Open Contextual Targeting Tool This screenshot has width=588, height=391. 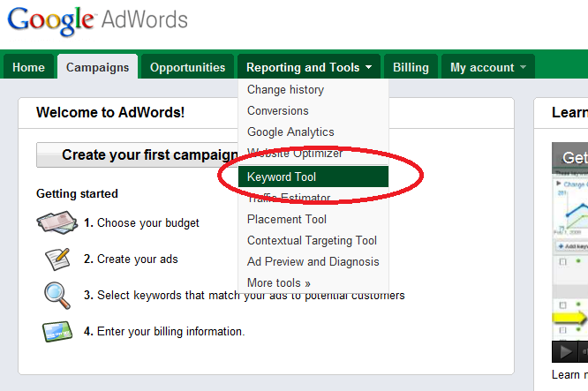pos(312,240)
